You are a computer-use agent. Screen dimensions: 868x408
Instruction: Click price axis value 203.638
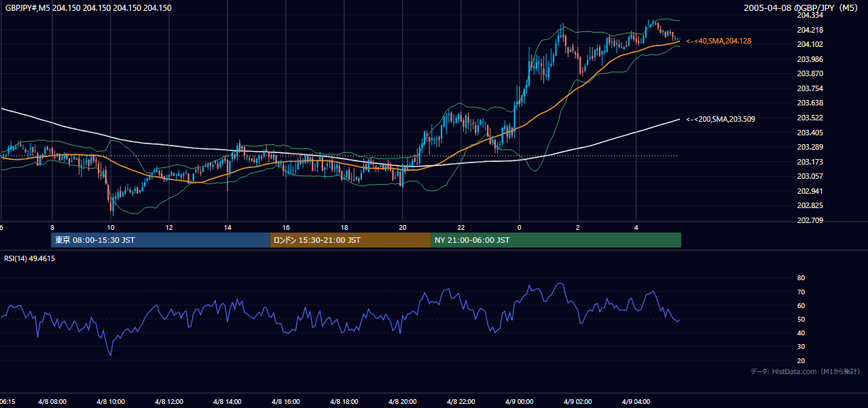(810, 103)
